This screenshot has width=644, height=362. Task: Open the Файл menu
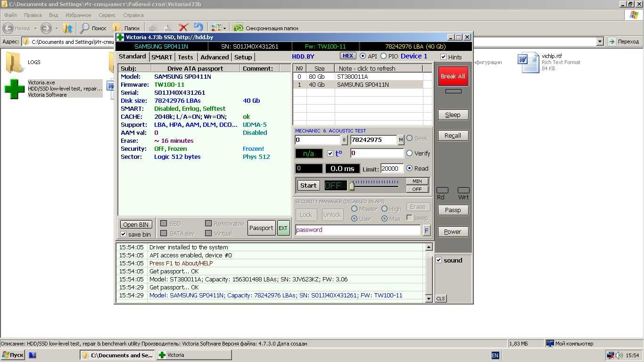(x=10, y=15)
